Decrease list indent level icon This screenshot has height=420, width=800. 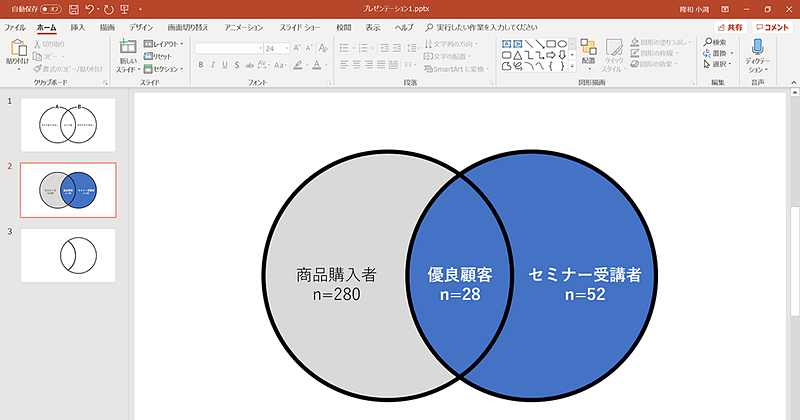pos(385,48)
